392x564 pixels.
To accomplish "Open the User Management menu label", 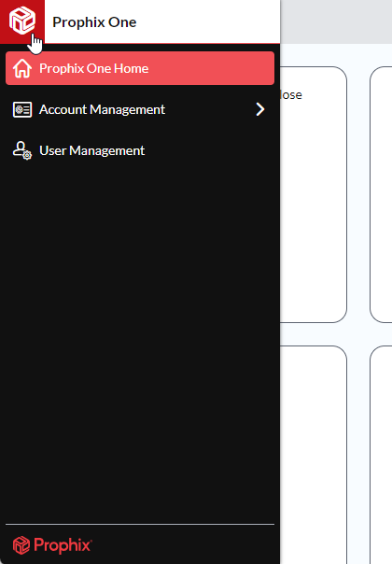I will pos(92,150).
